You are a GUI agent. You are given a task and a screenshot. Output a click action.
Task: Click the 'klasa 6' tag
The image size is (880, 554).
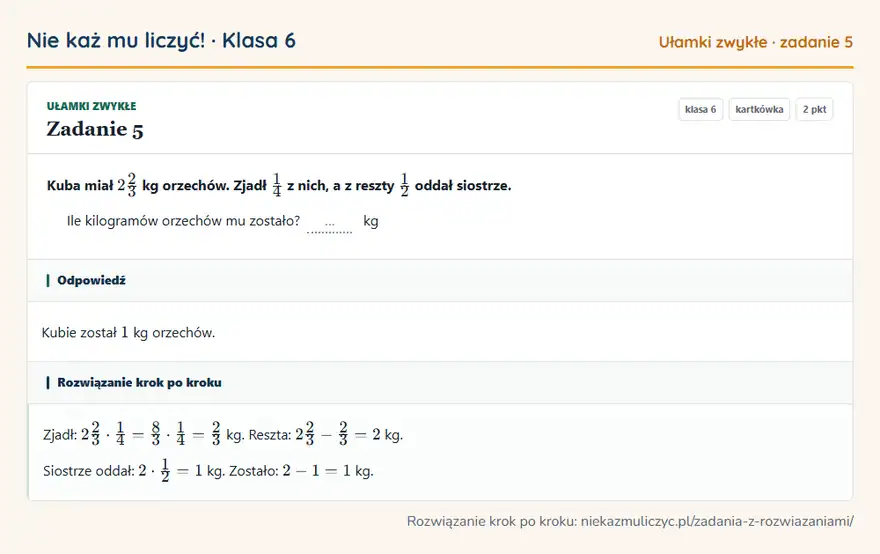(700, 109)
